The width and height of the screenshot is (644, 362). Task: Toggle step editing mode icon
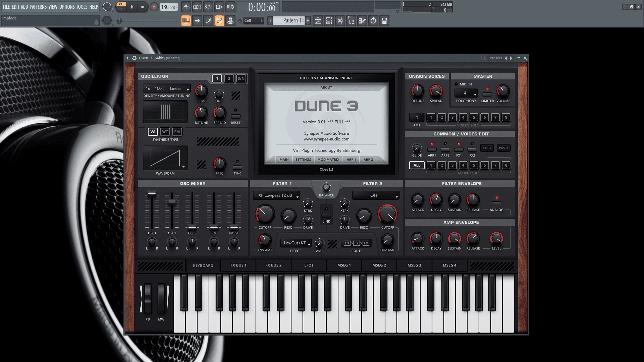pos(208,21)
